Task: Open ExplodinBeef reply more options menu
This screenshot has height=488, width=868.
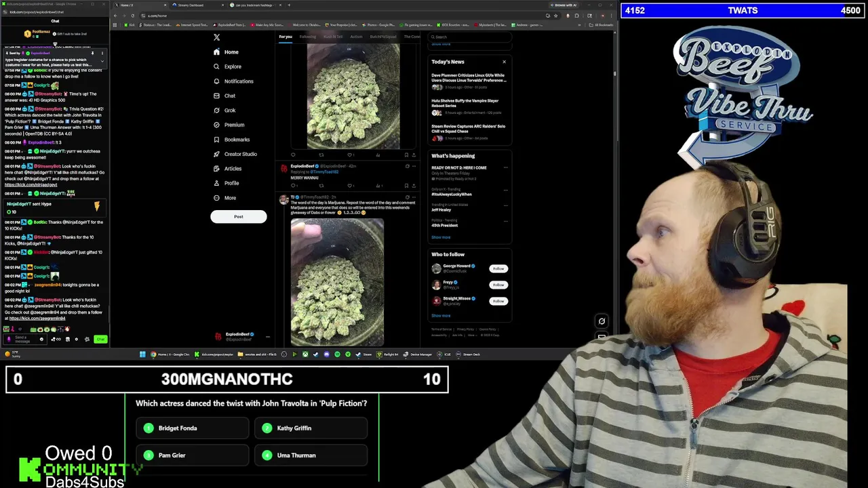Action: coord(414,166)
